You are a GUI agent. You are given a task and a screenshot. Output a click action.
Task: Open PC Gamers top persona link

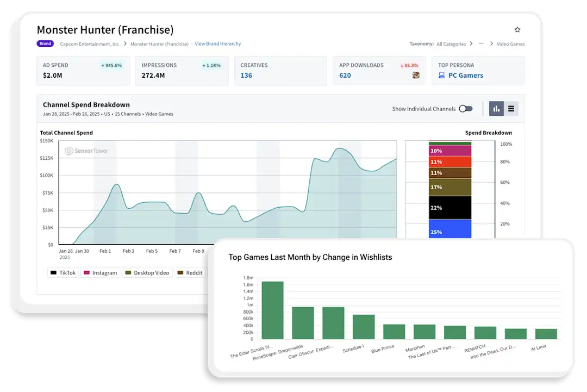[x=466, y=75]
